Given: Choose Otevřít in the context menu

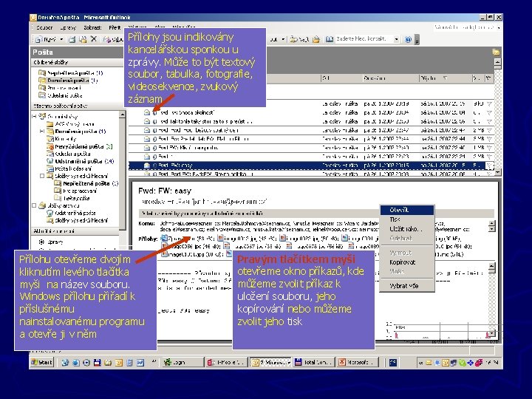Looking at the screenshot, I should 407,210.
